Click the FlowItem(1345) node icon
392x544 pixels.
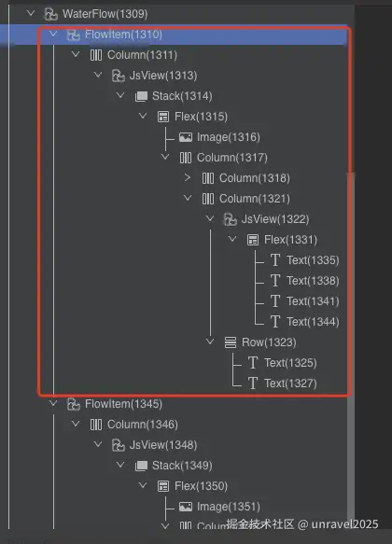coord(74,404)
